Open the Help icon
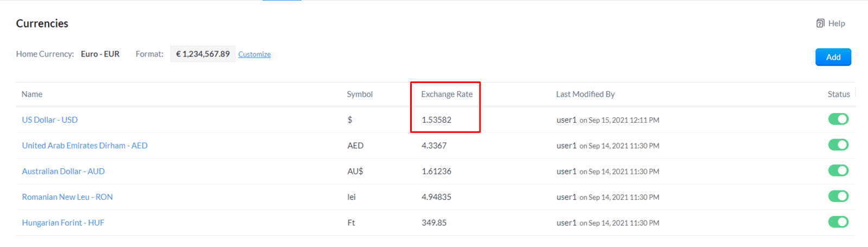 tap(820, 23)
